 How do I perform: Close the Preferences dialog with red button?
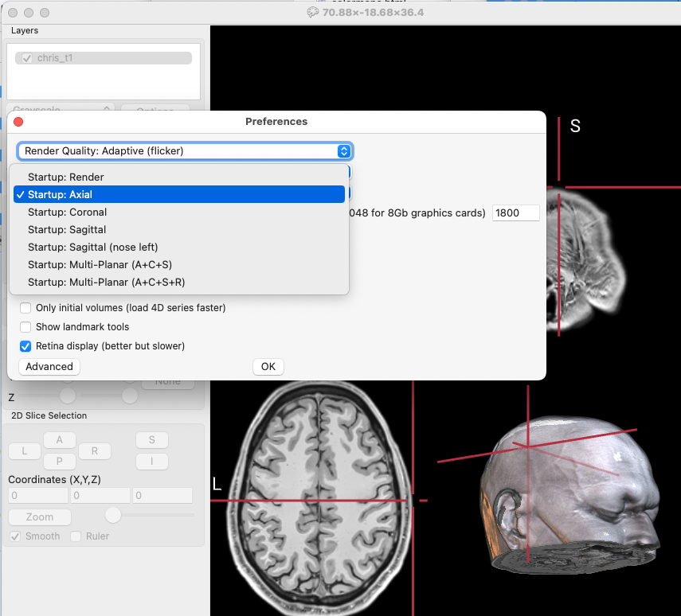[x=18, y=122]
